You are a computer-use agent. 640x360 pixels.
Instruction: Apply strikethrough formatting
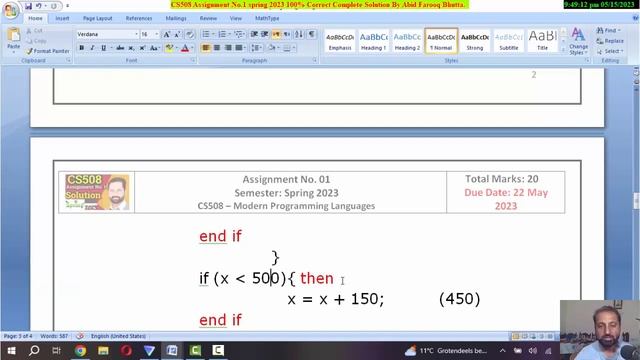pyautogui.click(x=120, y=48)
